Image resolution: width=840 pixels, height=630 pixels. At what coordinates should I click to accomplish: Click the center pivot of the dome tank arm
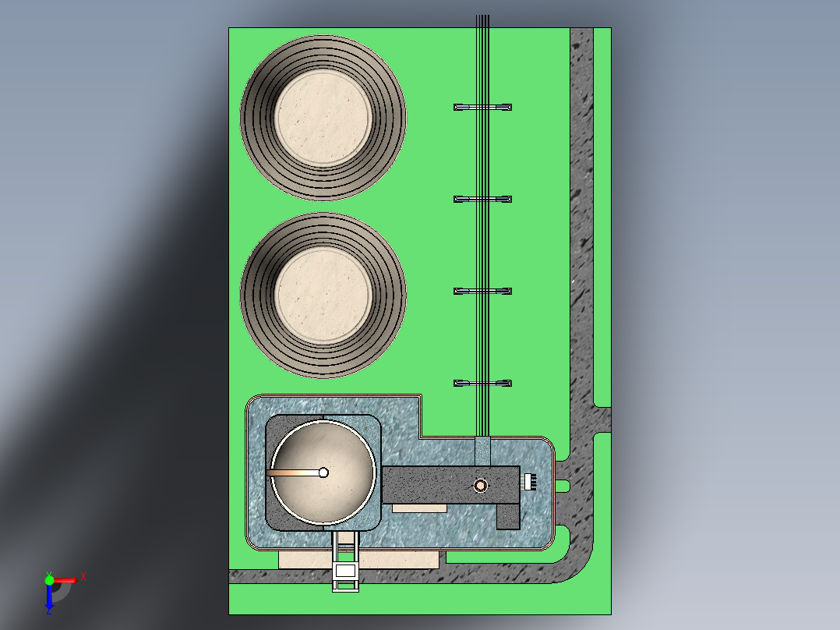point(323,472)
